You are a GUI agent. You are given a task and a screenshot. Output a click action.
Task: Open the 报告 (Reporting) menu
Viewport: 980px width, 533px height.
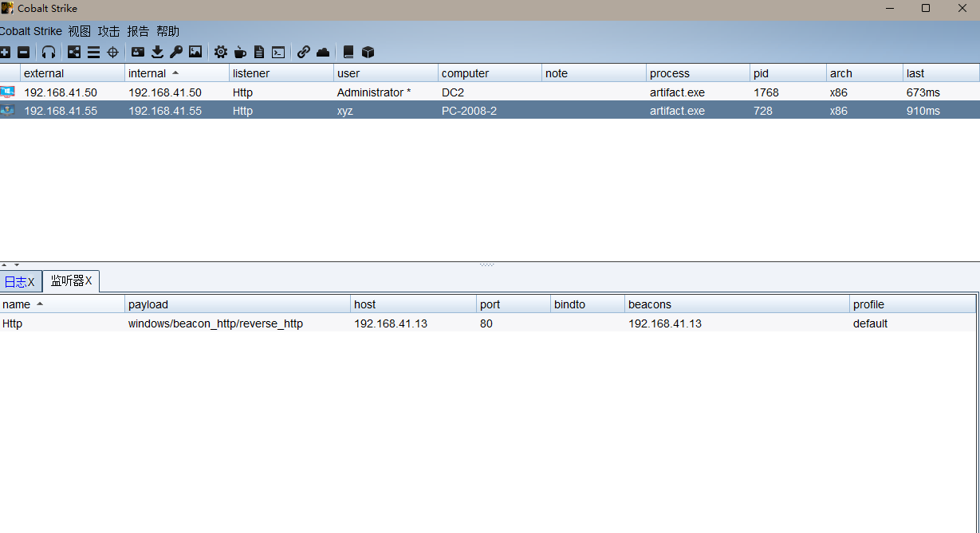138,31
